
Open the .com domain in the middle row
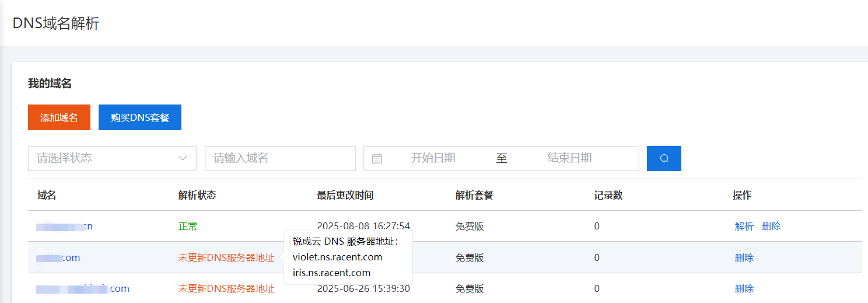[x=58, y=257]
